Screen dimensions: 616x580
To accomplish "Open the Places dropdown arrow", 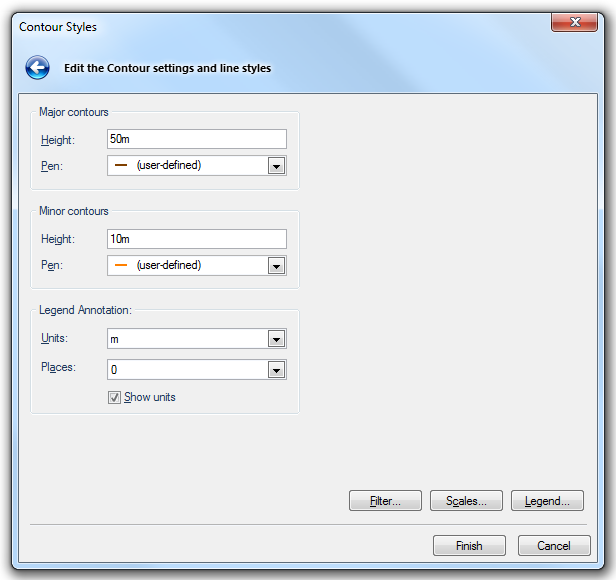I will pyautogui.click(x=277, y=371).
